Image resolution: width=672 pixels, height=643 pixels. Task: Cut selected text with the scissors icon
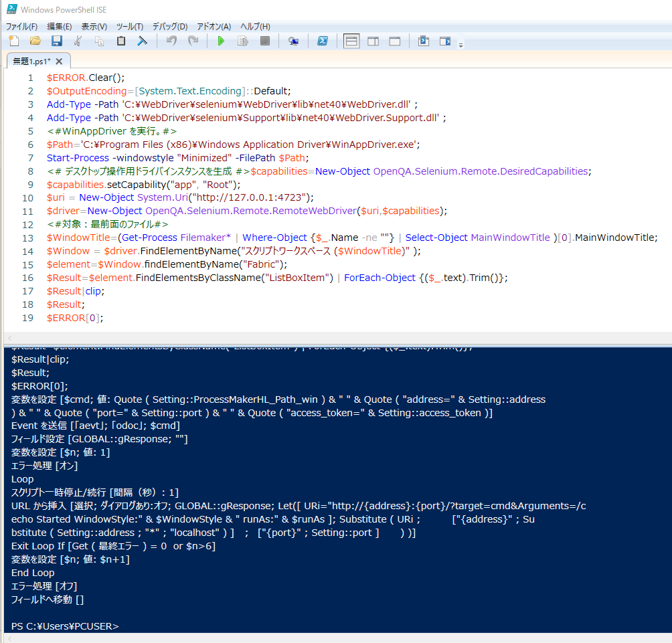78,41
